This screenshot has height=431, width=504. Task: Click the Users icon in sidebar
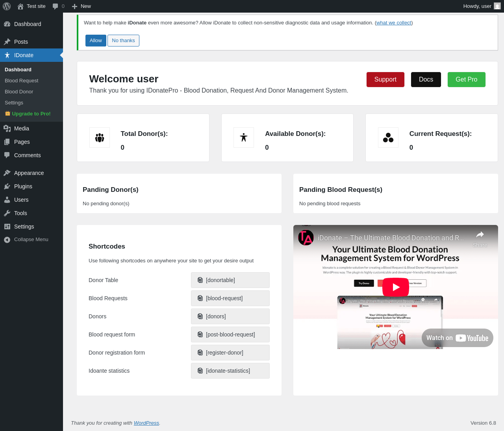pos(7,200)
